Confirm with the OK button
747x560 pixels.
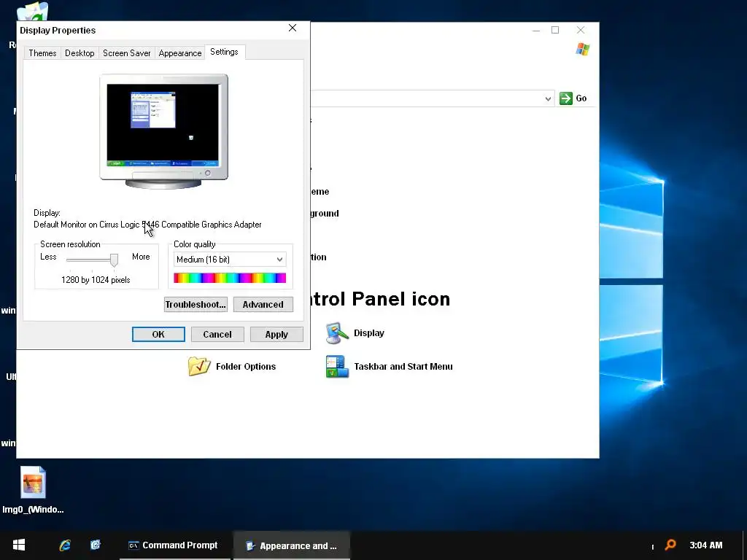coord(158,334)
